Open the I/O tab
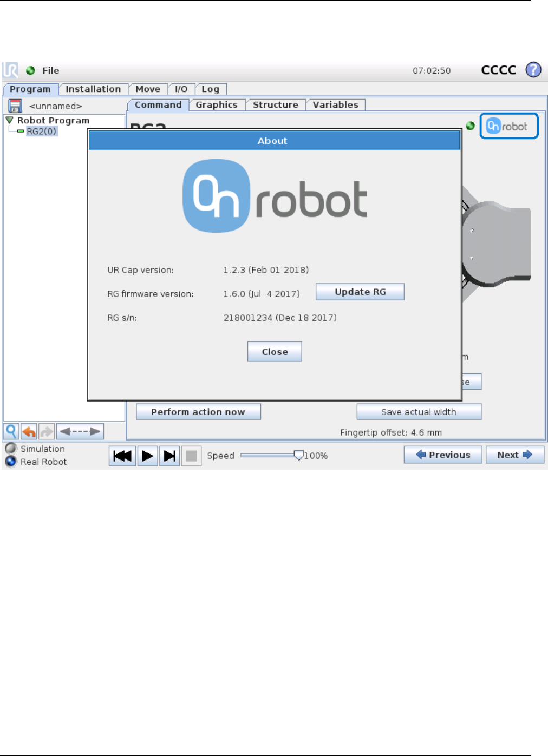The image size is (548, 756). point(181,89)
